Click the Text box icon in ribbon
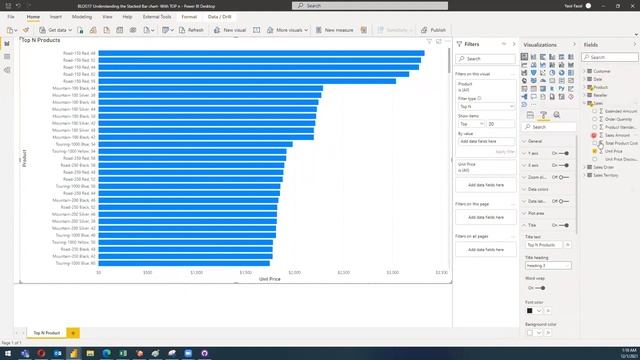Viewport: 640px width, 360px height. pyautogui.click(x=256, y=30)
